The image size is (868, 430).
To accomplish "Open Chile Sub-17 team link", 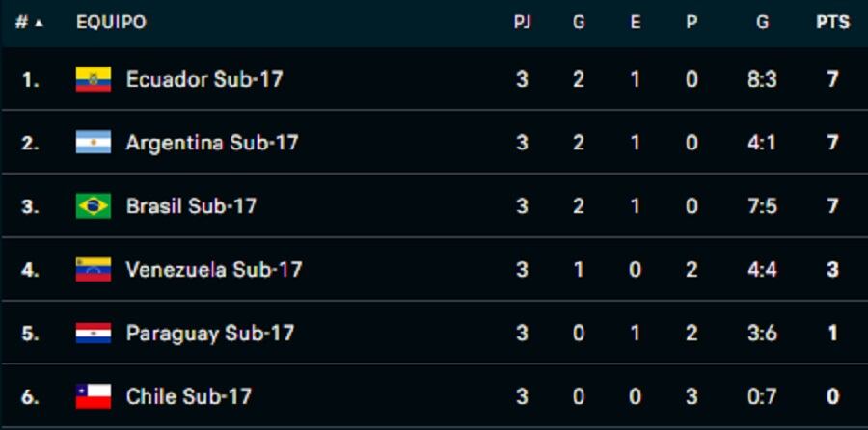I will pyautogui.click(x=189, y=396).
